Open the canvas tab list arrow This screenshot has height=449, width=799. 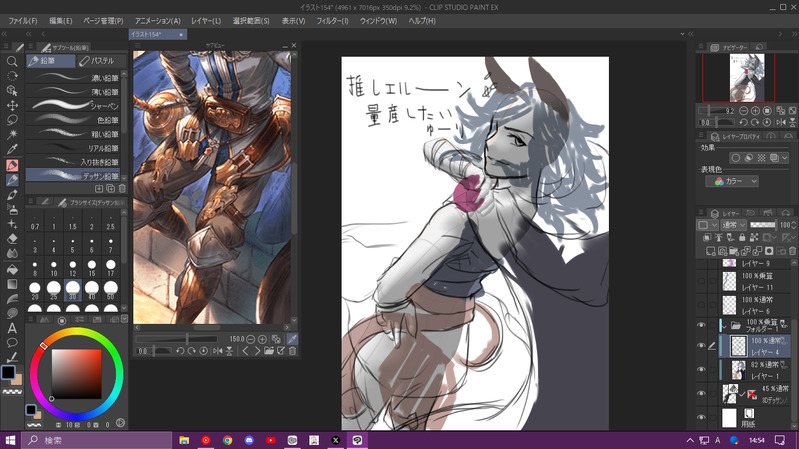(682, 34)
